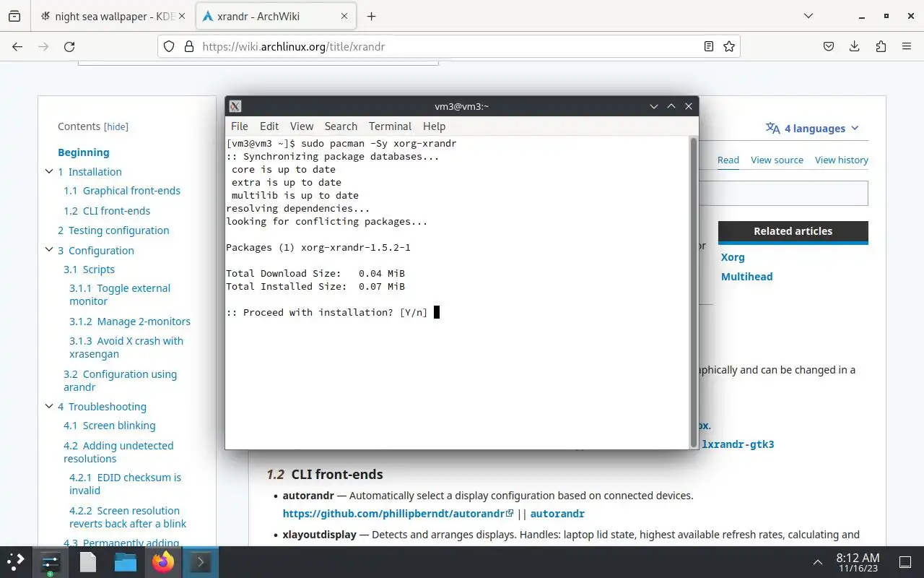Image resolution: width=924 pixels, height=578 pixels.
Task: Collapse the 4 Troubleshooting section
Action: click(49, 406)
